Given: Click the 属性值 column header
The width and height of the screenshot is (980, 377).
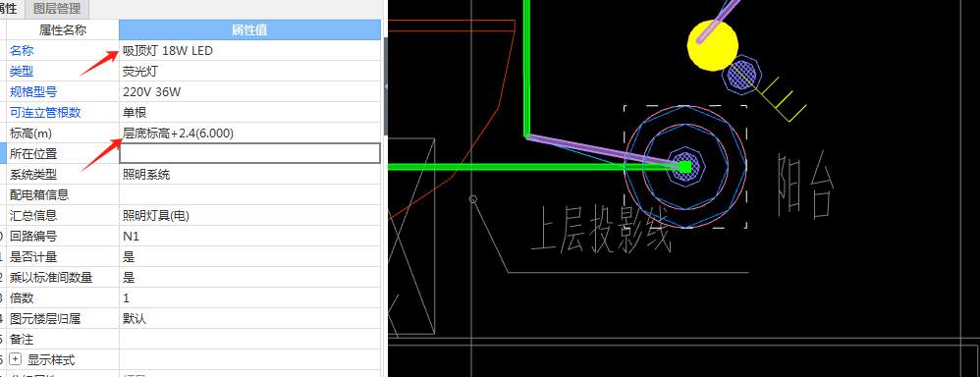Looking at the screenshot, I should pyautogui.click(x=249, y=30).
